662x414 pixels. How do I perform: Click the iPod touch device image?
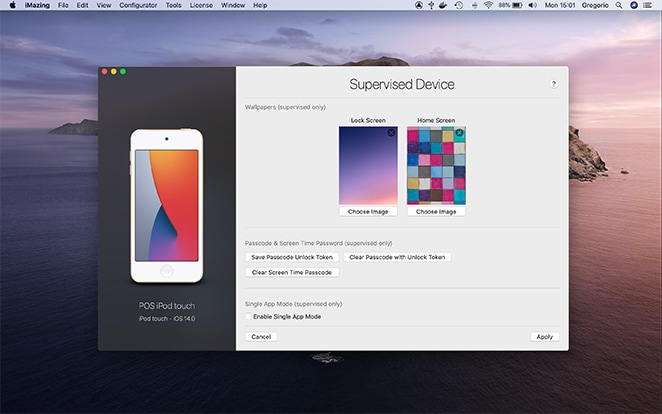167,206
